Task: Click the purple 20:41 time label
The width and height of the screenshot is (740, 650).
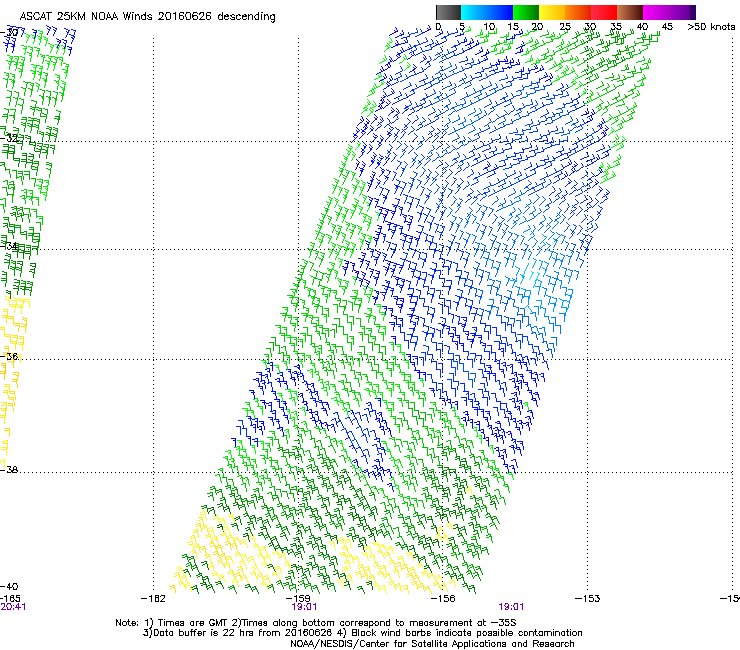Action: click(13, 607)
